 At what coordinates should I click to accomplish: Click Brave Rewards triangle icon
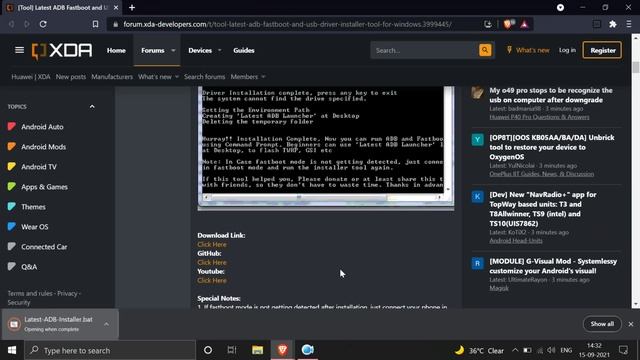tap(524, 24)
